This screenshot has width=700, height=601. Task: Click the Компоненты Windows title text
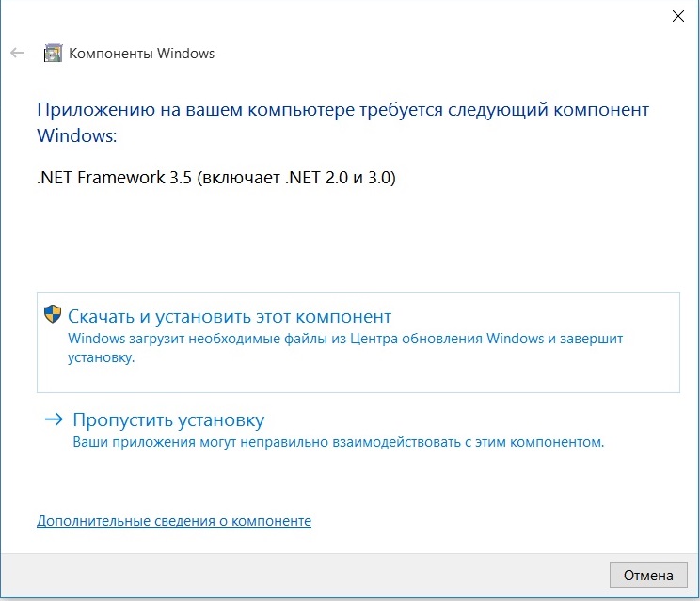[x=141, y=54]
